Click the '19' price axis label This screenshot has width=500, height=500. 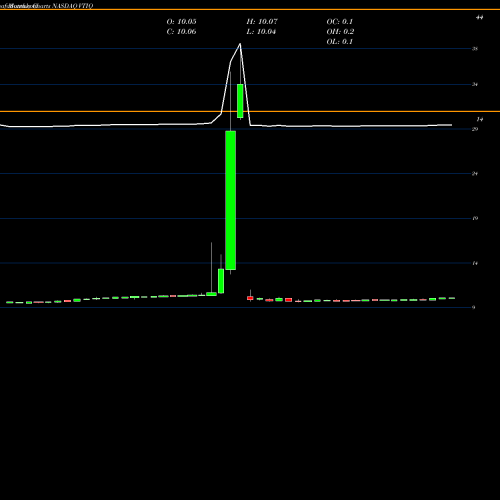(475, 218)
